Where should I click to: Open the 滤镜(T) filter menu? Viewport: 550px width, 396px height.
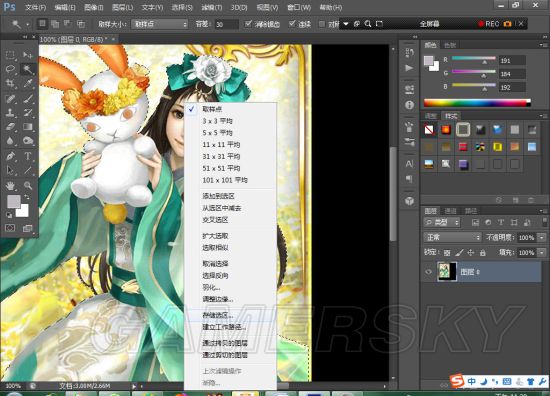point(212,7)
